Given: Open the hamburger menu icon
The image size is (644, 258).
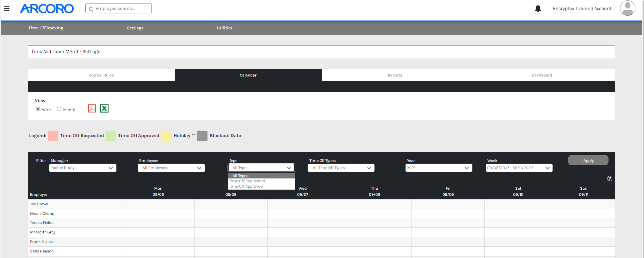Looking at the screenshot, I should point(7,8).
